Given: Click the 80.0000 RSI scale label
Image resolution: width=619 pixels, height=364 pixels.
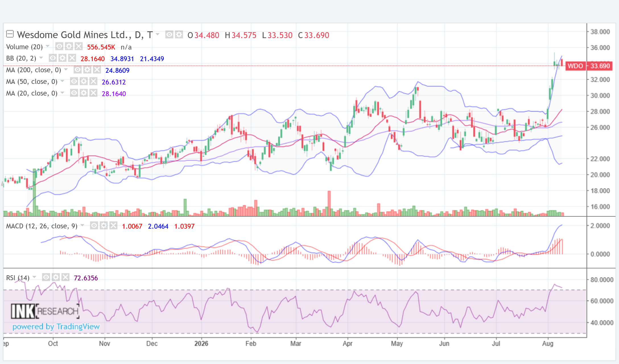Looking at the screenshot, I should pyautogui.click(x=602, y=280).
